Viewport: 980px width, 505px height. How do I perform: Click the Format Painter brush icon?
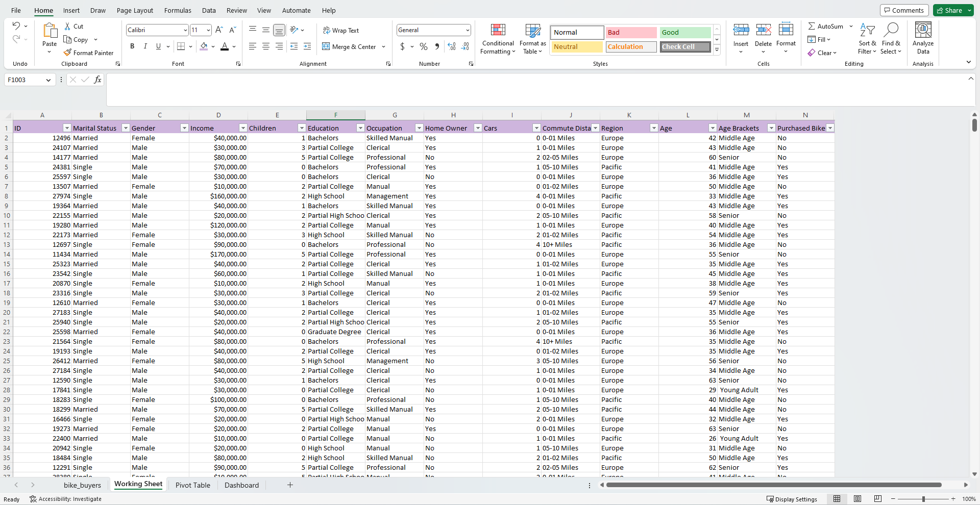(67, 53)
